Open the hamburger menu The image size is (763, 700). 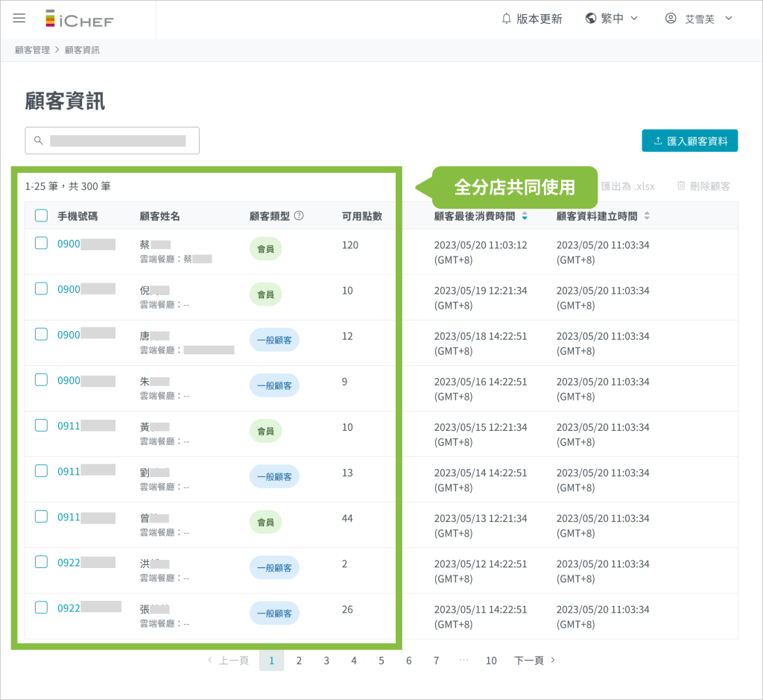(x=19, y=19)
